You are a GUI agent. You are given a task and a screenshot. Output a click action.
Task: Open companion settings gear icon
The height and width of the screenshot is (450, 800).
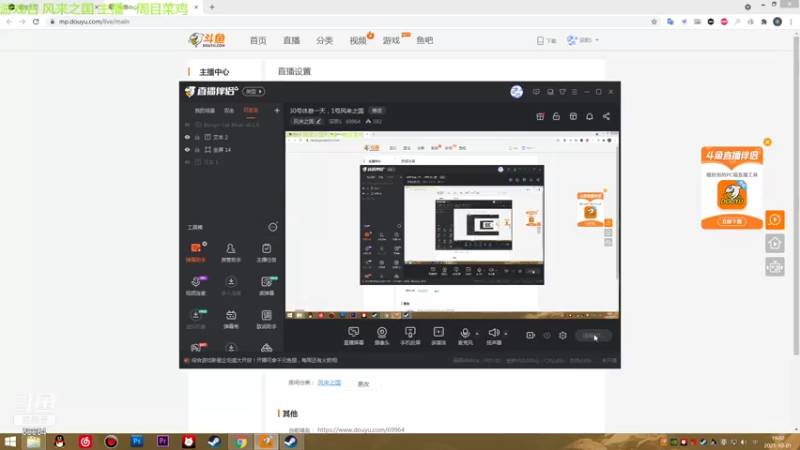[563, 335]
